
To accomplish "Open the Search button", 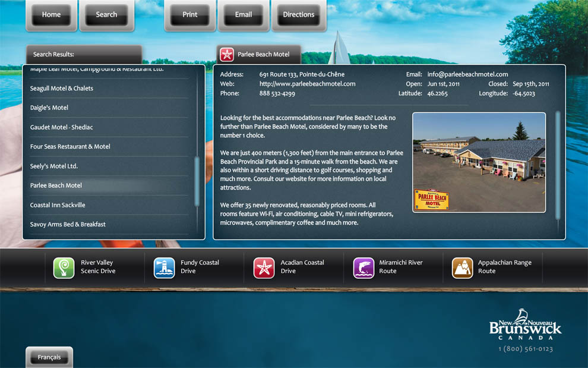I will (x=106, y=15).
